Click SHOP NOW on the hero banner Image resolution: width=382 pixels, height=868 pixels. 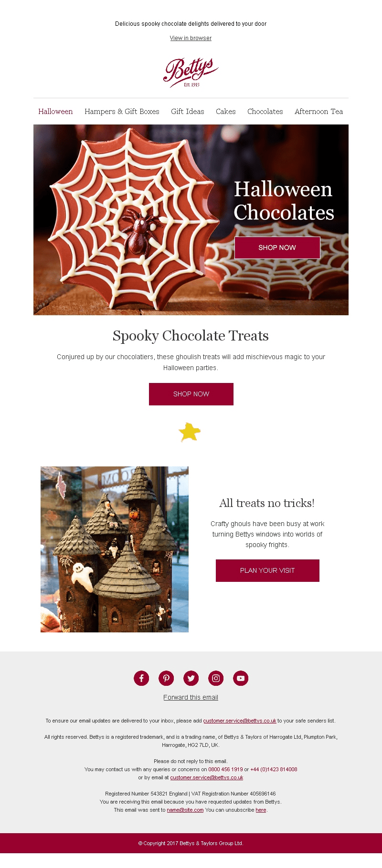tap(277, 248)
